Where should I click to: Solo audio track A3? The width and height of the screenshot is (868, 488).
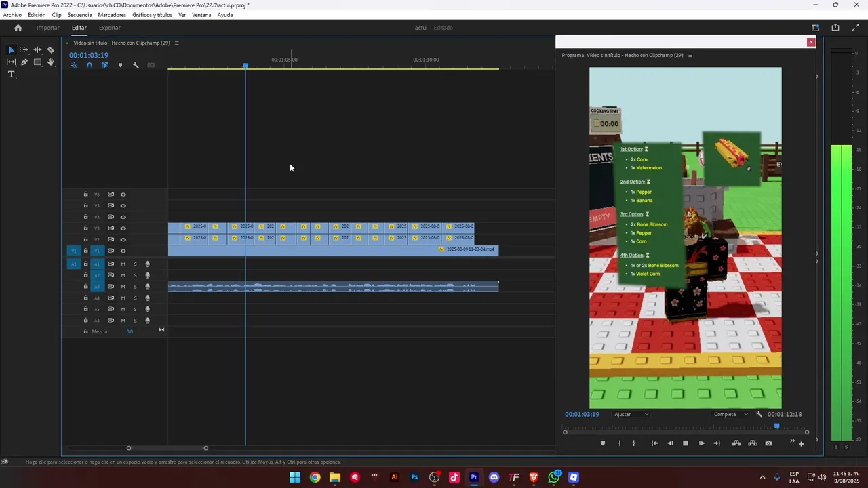point(135,287)
